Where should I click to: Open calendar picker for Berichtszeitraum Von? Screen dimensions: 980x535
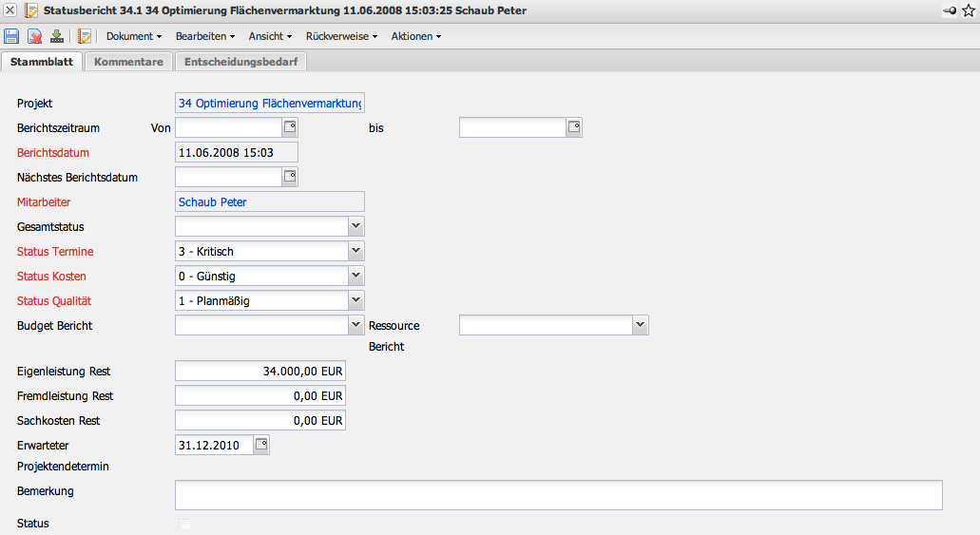coord(291,127)
